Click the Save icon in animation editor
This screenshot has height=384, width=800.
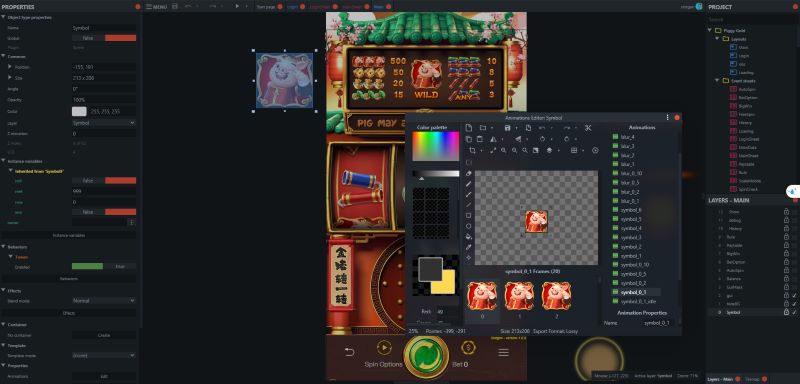point(507,127)
